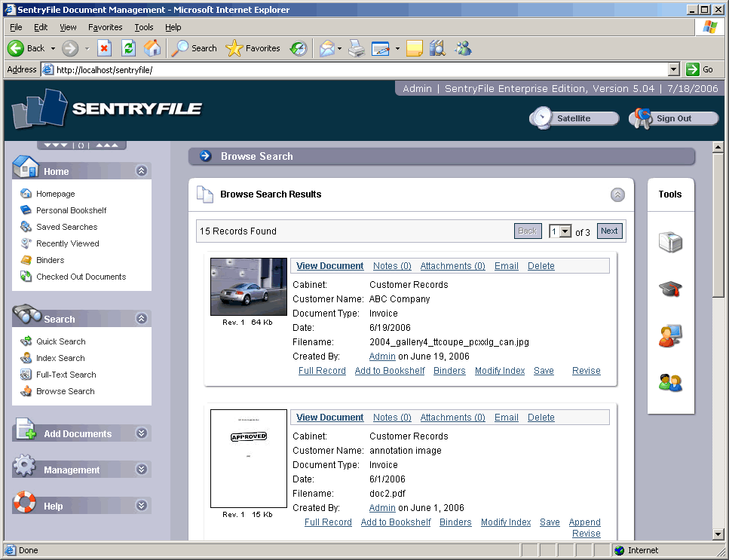Click the graduation cap icon in Tools
The image size is (729, 560).
[670, 289]
